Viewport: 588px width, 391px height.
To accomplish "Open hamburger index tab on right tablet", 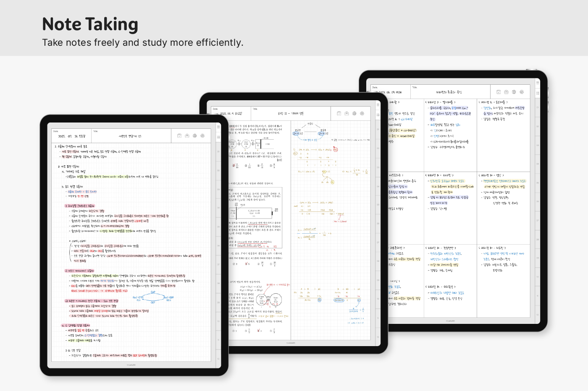I will (x=538, y=83).
